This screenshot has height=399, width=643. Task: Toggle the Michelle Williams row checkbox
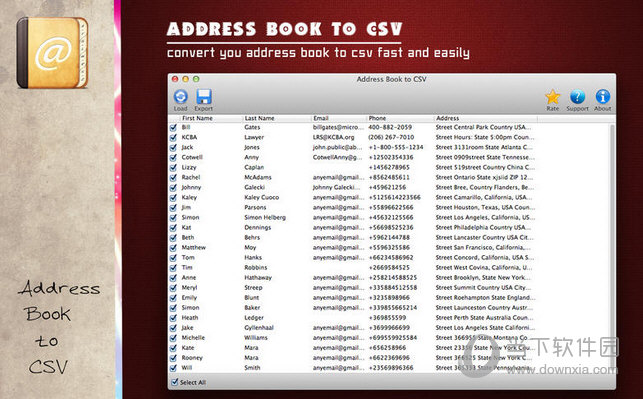(173, 338)
